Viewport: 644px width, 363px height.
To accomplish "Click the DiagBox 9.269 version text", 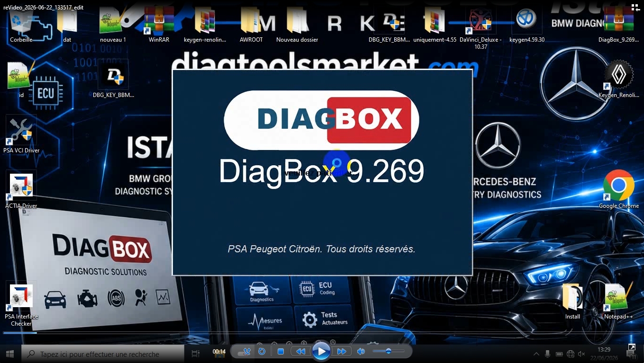I will pyautogui.click(x=321, y=171).
